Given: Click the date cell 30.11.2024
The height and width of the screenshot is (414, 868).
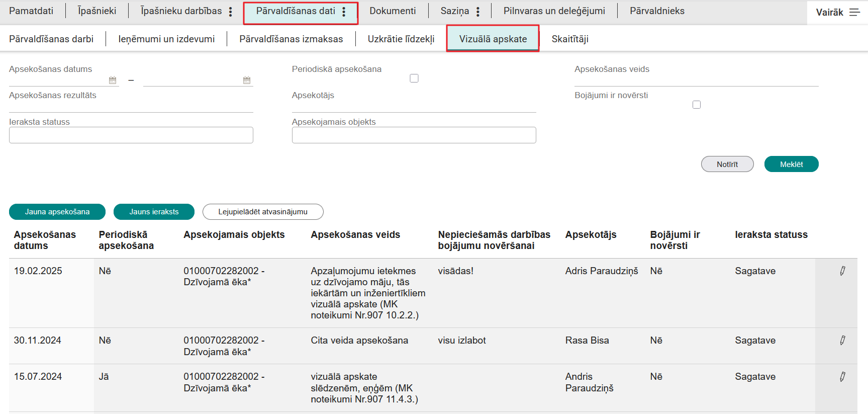Looking at the screenshot, I should (37, 341).
